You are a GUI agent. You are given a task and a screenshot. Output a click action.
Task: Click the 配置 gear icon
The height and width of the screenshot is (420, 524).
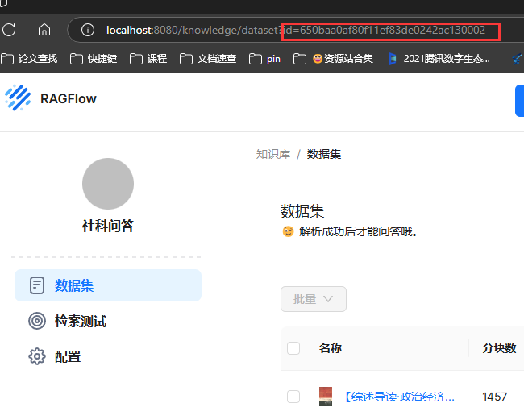pyautogui.click(x=36, y=356)
